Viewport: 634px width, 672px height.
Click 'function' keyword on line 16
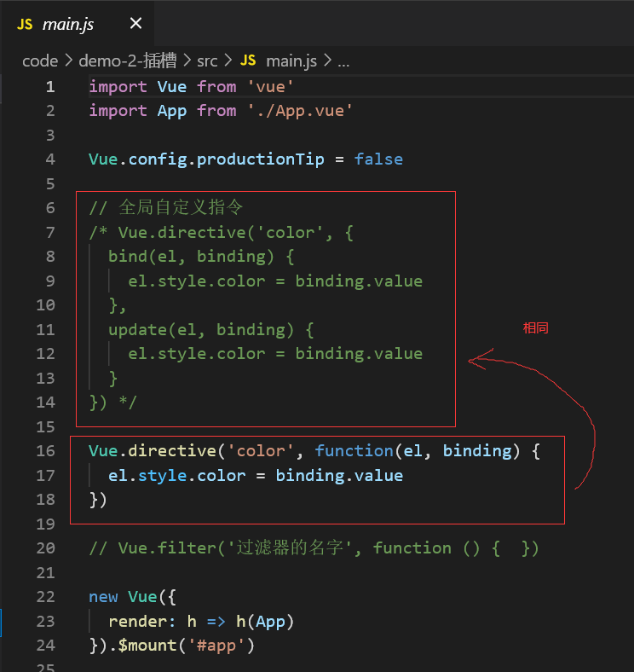(354, 451)
